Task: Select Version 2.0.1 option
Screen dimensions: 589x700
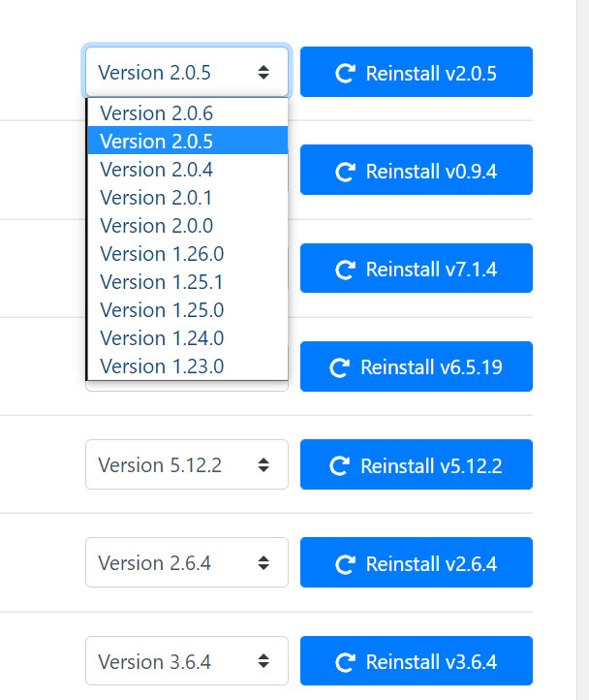Action: coord(187,198)
